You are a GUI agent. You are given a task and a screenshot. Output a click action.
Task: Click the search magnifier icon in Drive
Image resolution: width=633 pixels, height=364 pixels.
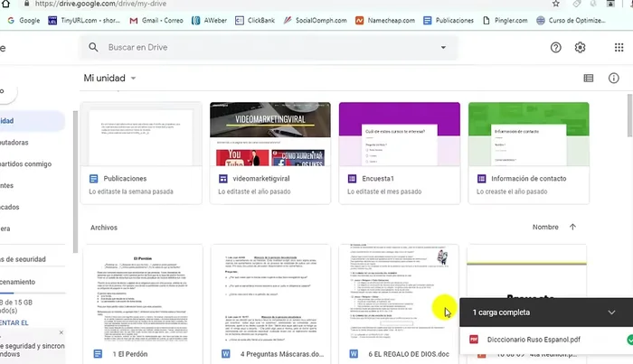tap(94, 47)
